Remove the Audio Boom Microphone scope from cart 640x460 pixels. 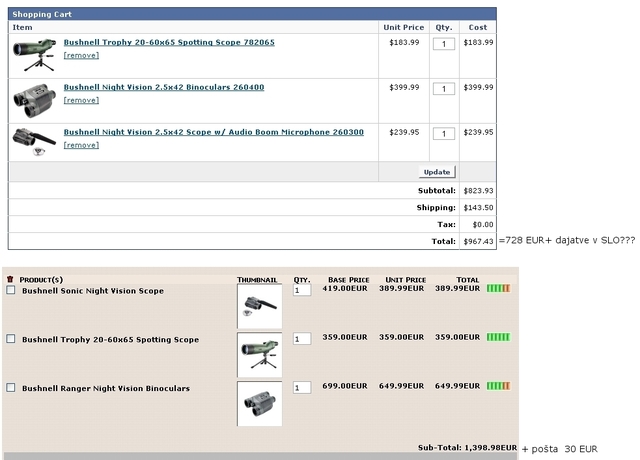[81, 145]
